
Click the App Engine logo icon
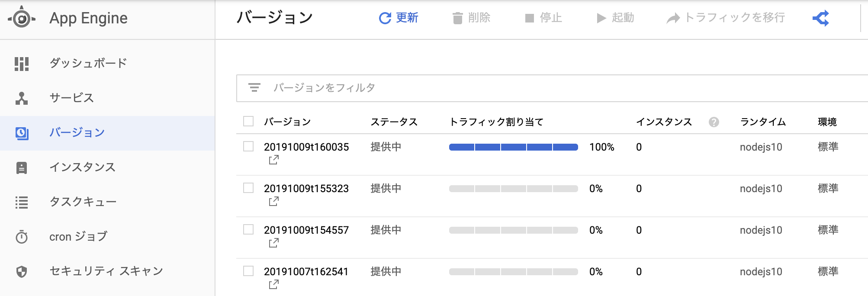22,19
